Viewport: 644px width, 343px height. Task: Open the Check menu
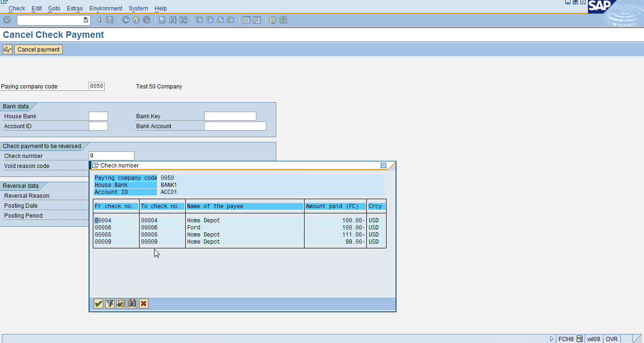(x=17, y=9)
